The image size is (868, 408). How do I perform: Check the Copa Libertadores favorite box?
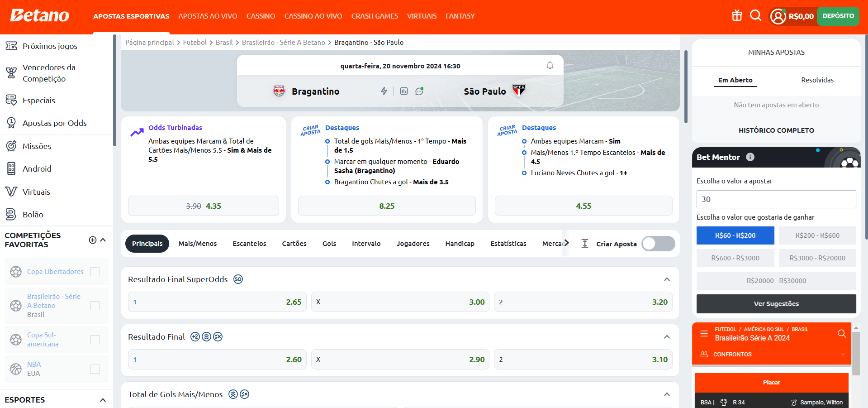coord(95,272)
